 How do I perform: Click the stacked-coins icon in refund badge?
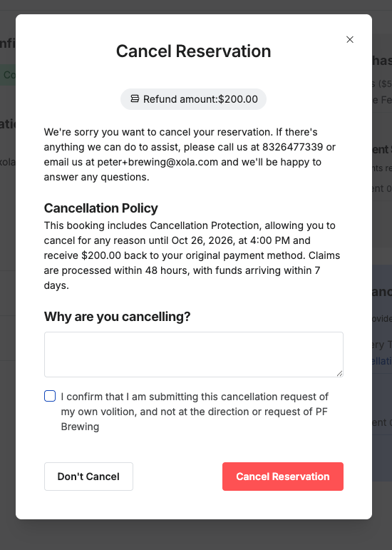[135, 99]
